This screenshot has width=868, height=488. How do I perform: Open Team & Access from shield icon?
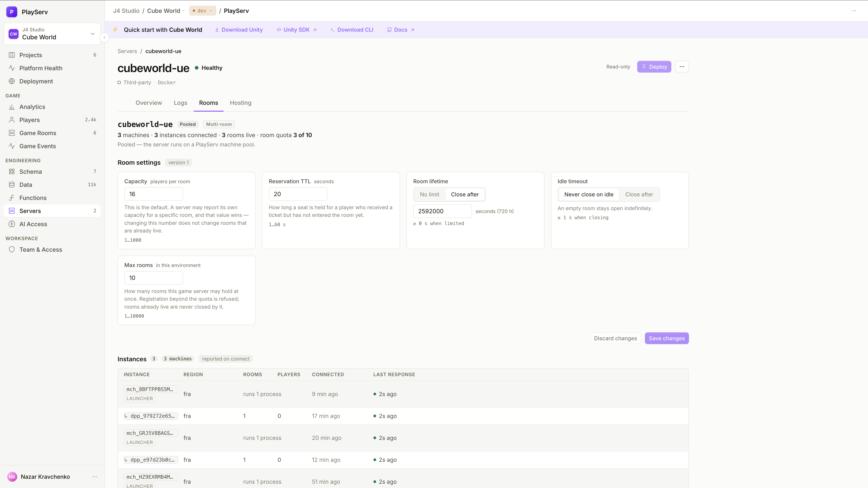[x=12, y=250]
